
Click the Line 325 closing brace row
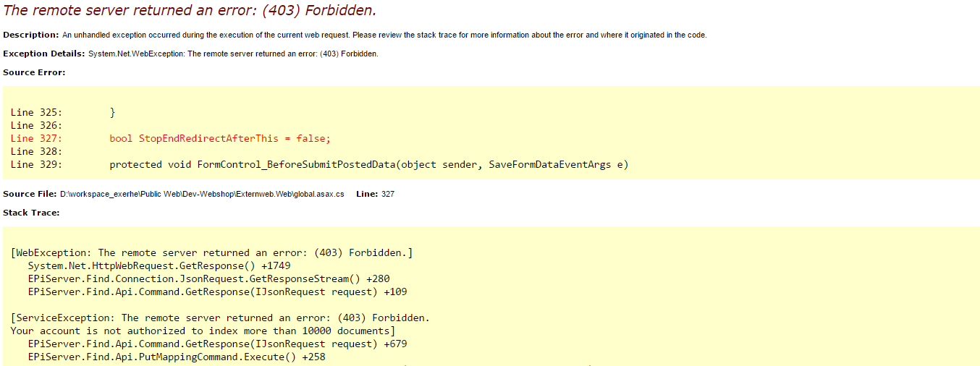point(64,112)
